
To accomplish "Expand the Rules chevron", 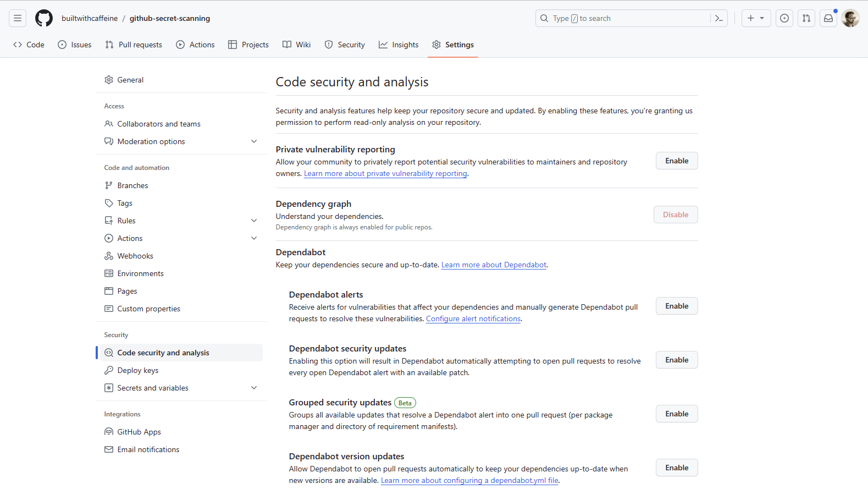I will (254, 221).
